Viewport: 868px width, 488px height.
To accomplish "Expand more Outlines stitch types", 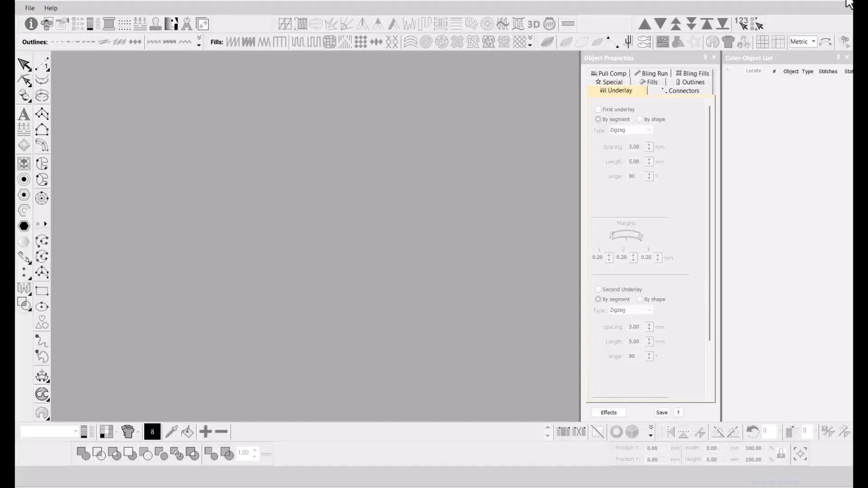I will [199, 42].
